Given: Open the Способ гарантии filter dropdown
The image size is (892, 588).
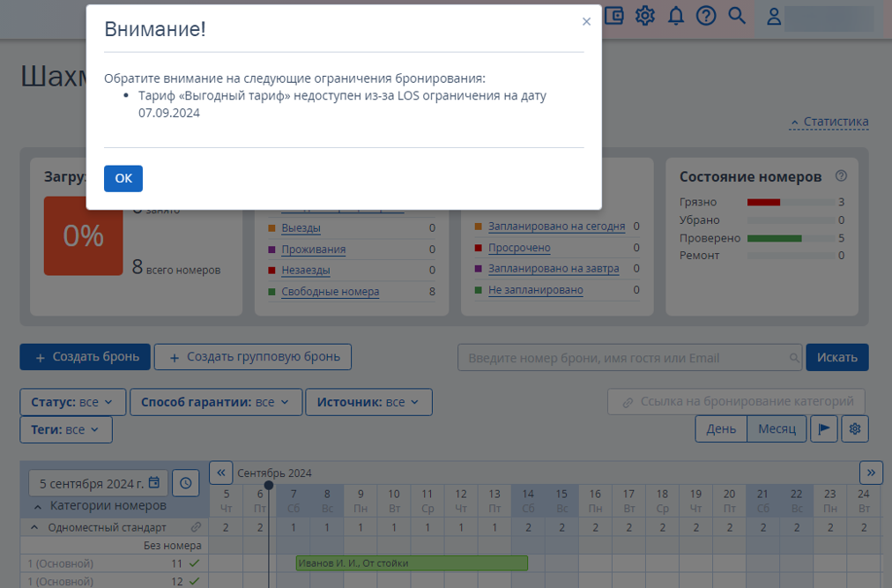Looking at the screenshot, I should pyautogui.click(x=216, y=402).
